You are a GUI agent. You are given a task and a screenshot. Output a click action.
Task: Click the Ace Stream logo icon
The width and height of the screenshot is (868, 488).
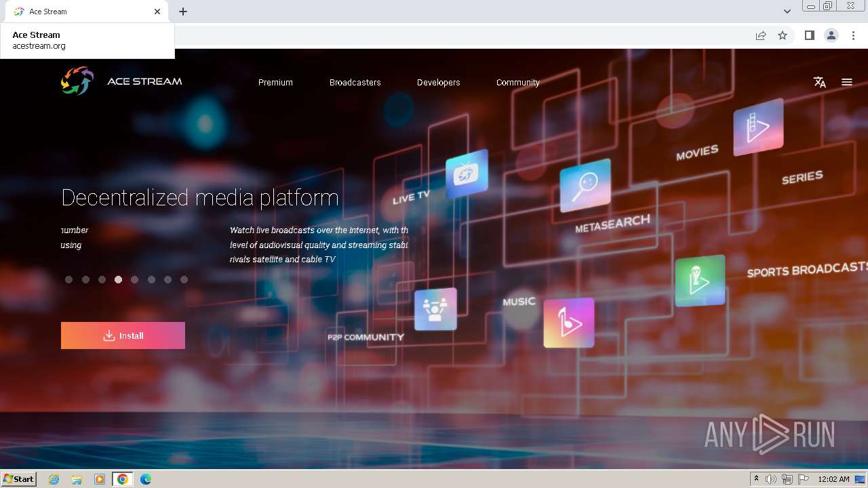pos(77,81)
